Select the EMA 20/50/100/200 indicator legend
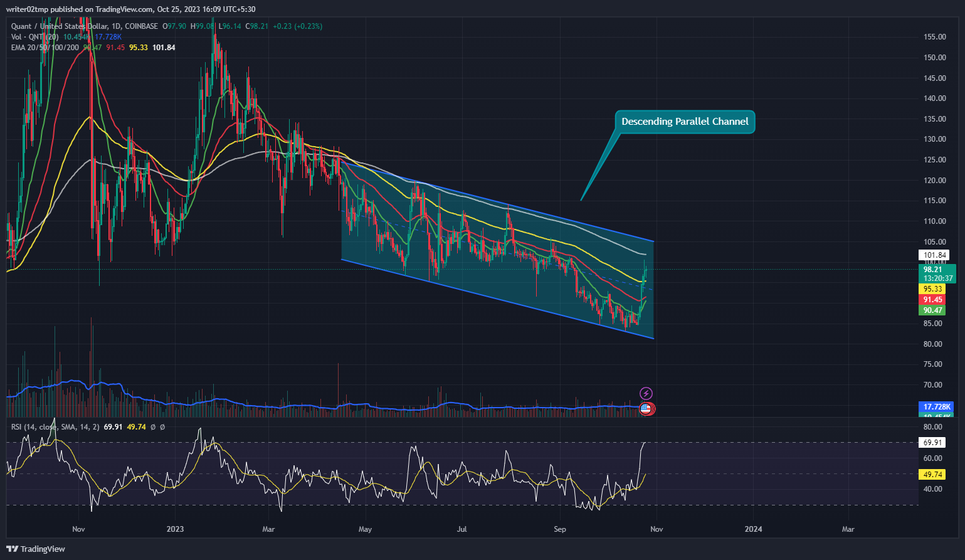This screenshot has height=560, width=965. (45, 48)
